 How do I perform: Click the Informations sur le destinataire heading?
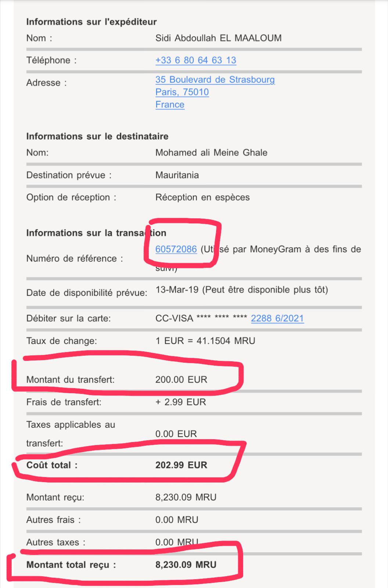[x=97, y=136]
